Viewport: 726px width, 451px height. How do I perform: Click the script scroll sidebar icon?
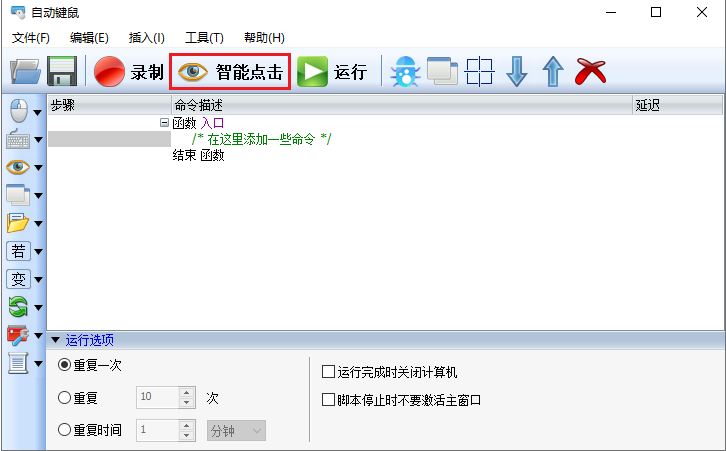click(x=18, y=363)
